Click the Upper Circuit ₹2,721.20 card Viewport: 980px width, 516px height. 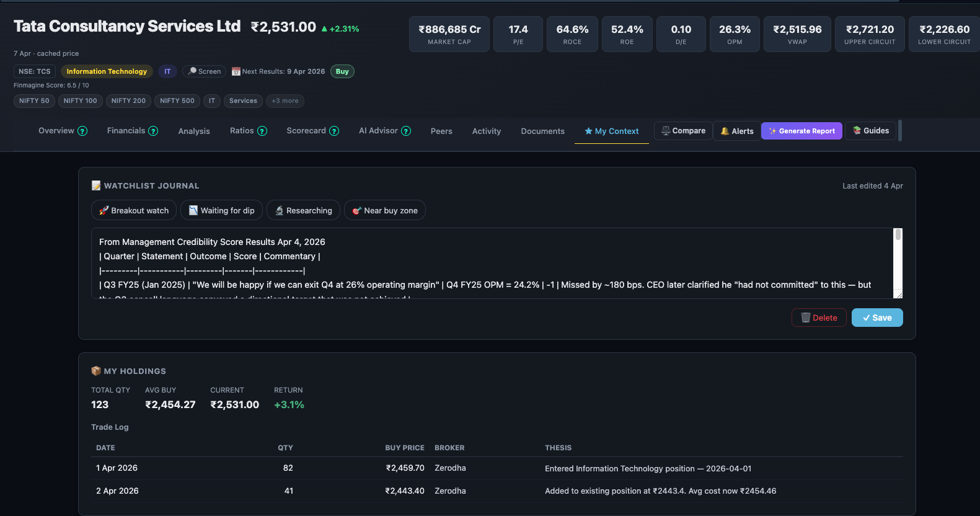click(870, 34)
